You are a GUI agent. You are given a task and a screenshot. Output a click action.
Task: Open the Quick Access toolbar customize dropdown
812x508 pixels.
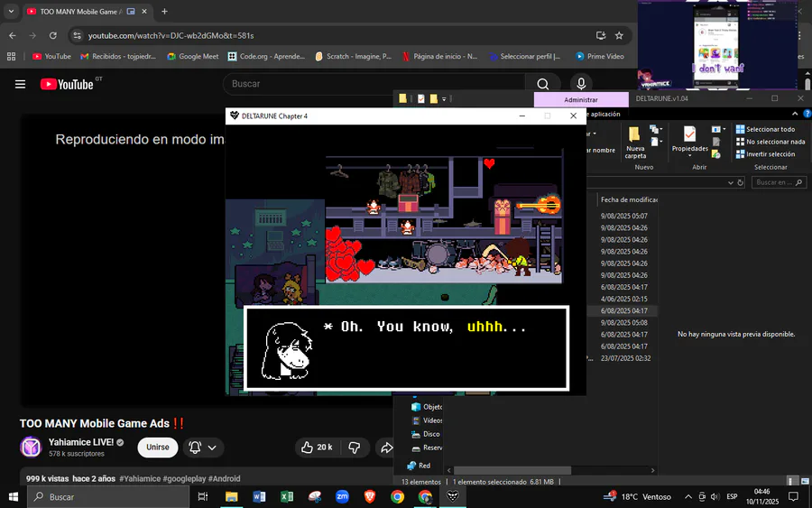tap(444, 99)
